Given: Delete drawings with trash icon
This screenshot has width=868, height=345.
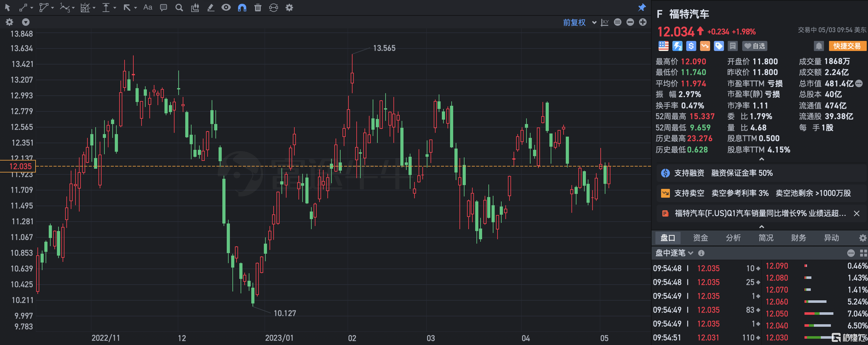Looking at the screenshot, I should (x=258, y=8).
